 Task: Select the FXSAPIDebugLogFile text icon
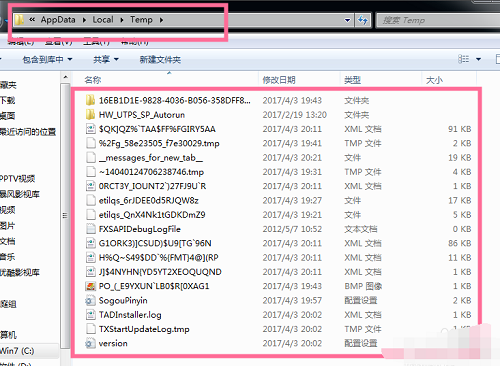(90, 229)
